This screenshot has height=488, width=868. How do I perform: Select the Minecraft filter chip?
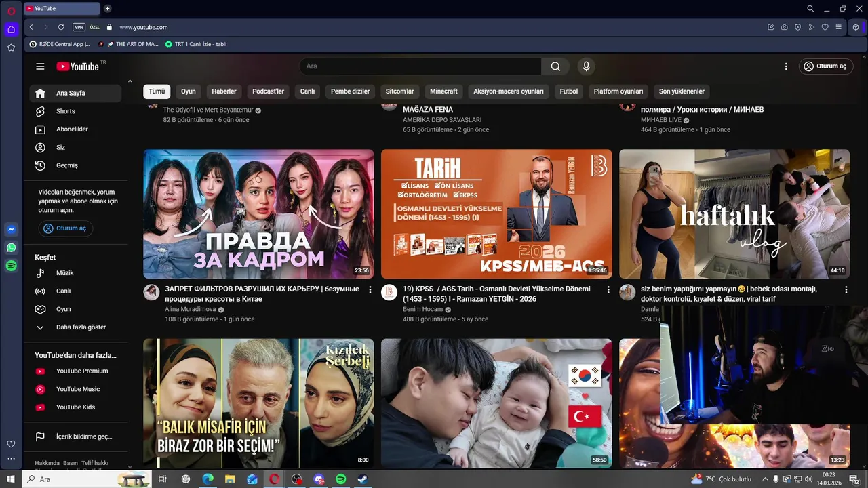pyautogui.click(x=444, y=91)
